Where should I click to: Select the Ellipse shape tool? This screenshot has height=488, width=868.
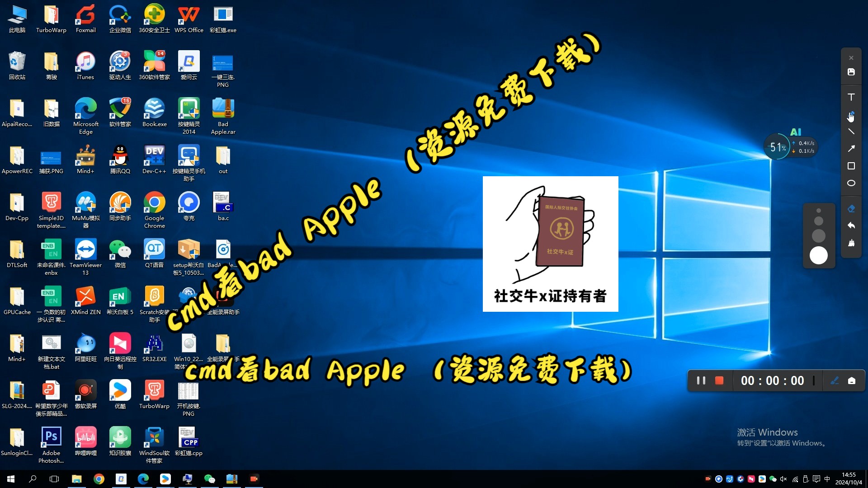click(851, 183)
